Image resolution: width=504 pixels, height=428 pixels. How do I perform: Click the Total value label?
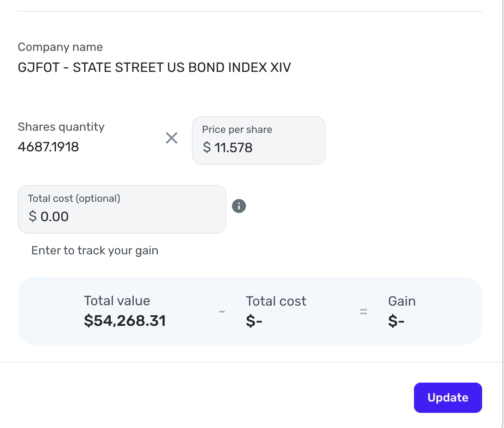coord(117,301)
